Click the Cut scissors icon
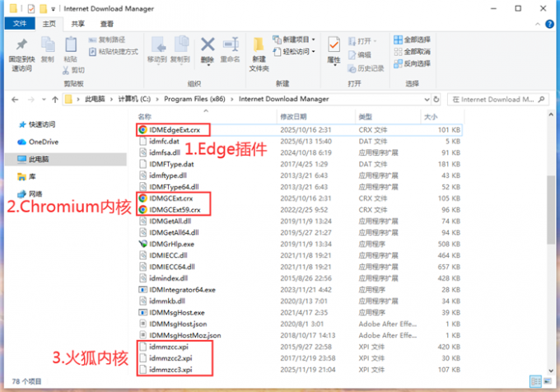This screenshot has width=560, height=392. coord(66,70)
